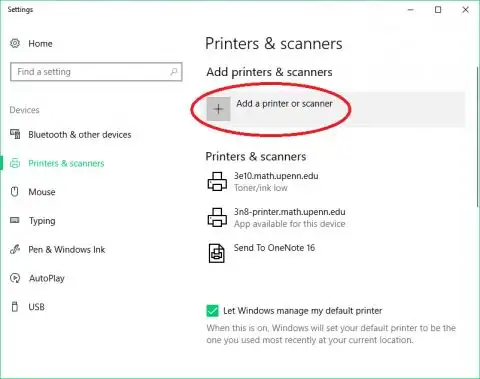Close the Settings window

pyautogui.click(x=466, y=10)
